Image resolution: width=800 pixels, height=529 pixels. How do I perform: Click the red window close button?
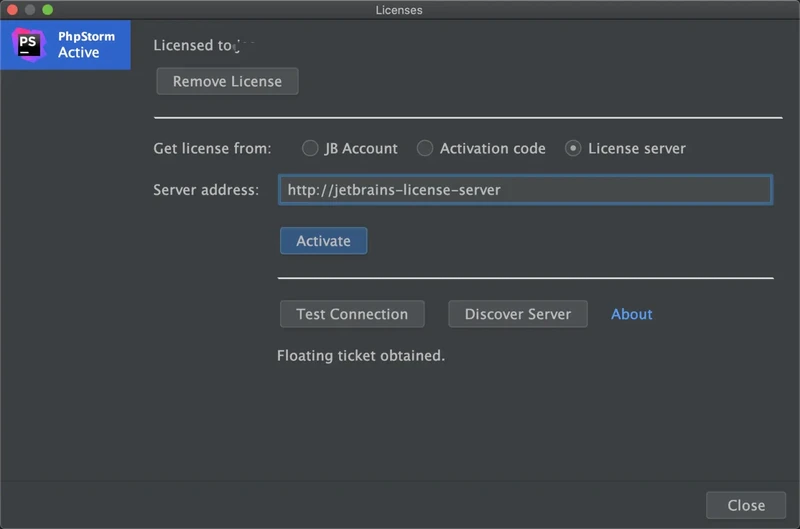[12, 10]
